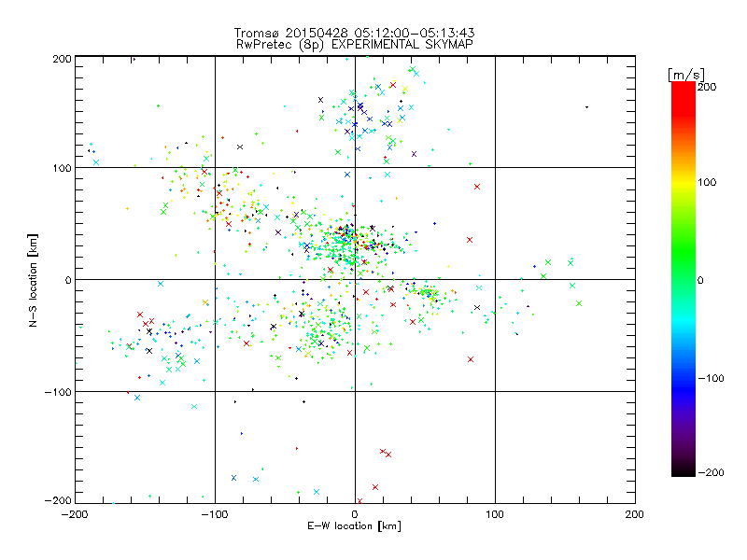Click the x-axis tick label "0"
This screenshot has width=747, height=560.
point(355,514)
